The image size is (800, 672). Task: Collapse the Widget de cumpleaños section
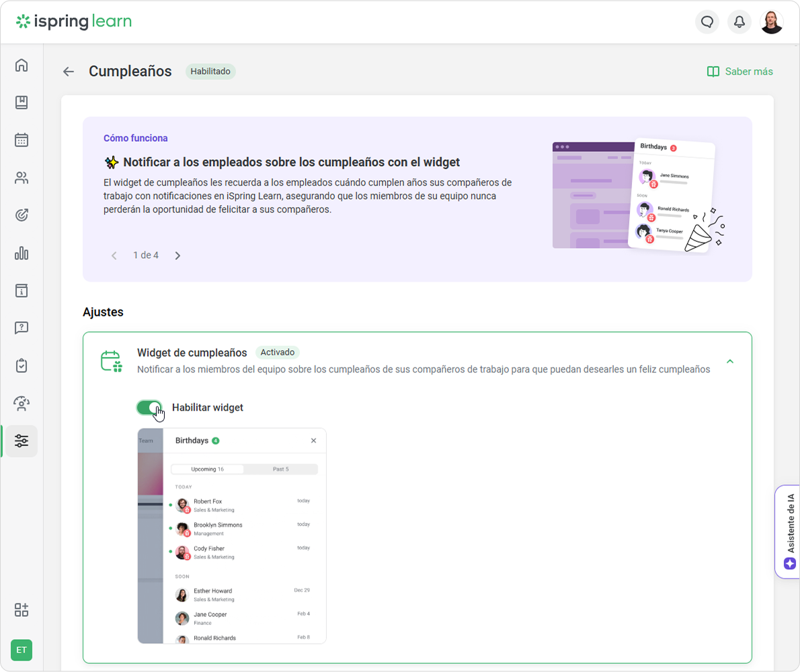pyautogui.click(x=730, y=362)
